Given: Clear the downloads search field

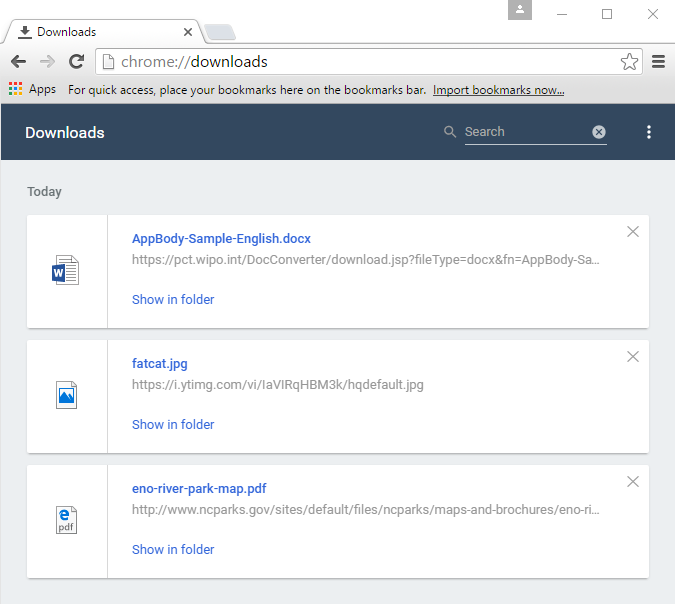Looking at the screenshot, I should click(598, 132).
